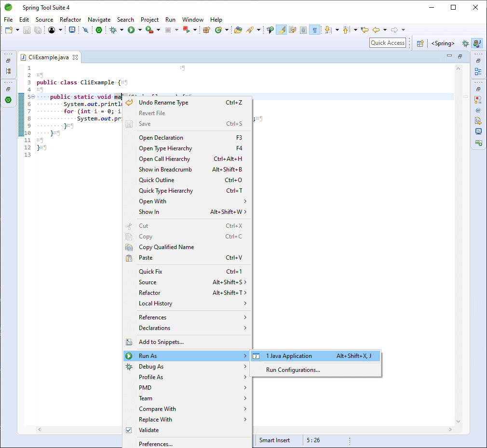Click Copy Qualified Name entry

pyautogui.click(x=187, y=247)
